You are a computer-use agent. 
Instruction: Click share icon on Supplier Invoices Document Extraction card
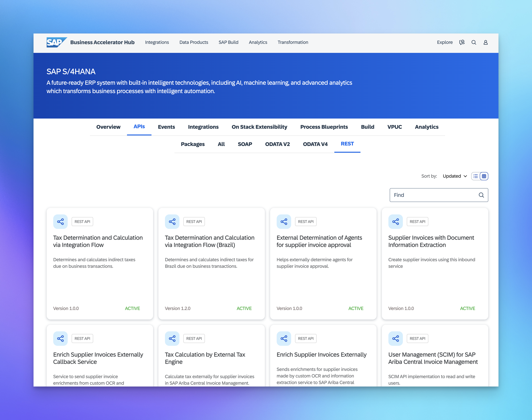(x=395, y=221)
